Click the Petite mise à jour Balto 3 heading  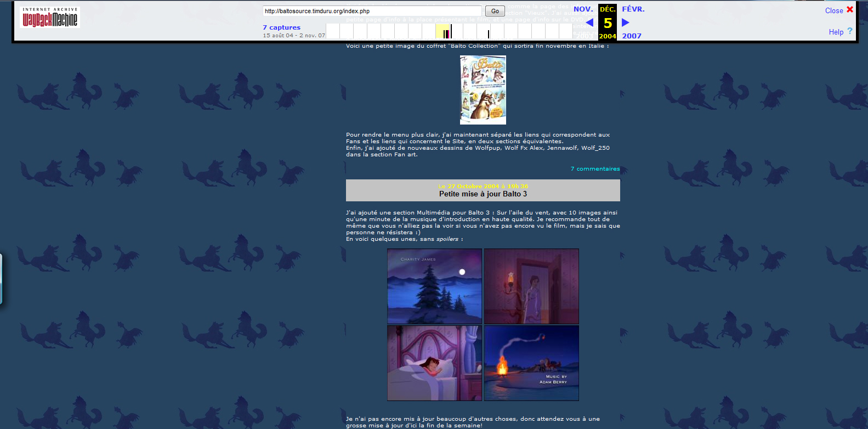[x=483, y=194]
